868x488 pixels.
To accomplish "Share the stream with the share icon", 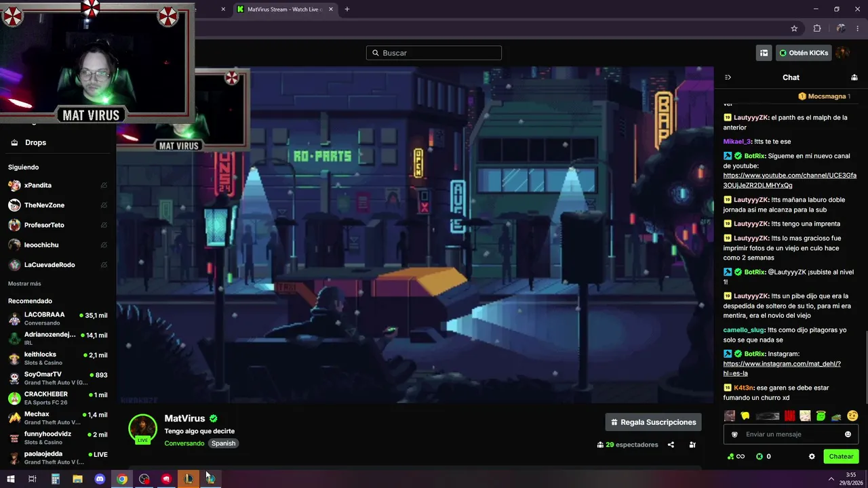I will click(x=671, y=445).
